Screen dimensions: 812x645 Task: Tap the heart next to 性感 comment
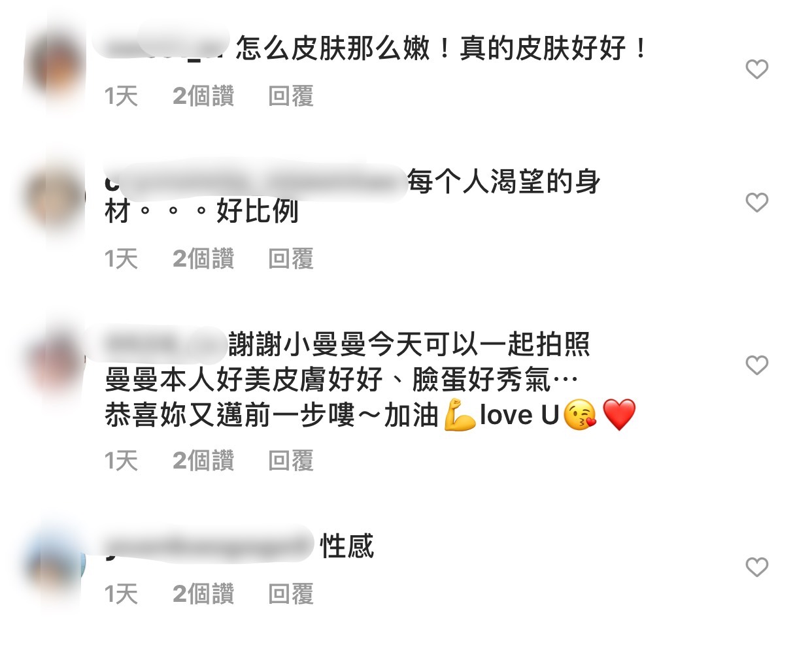pos(756,567)
